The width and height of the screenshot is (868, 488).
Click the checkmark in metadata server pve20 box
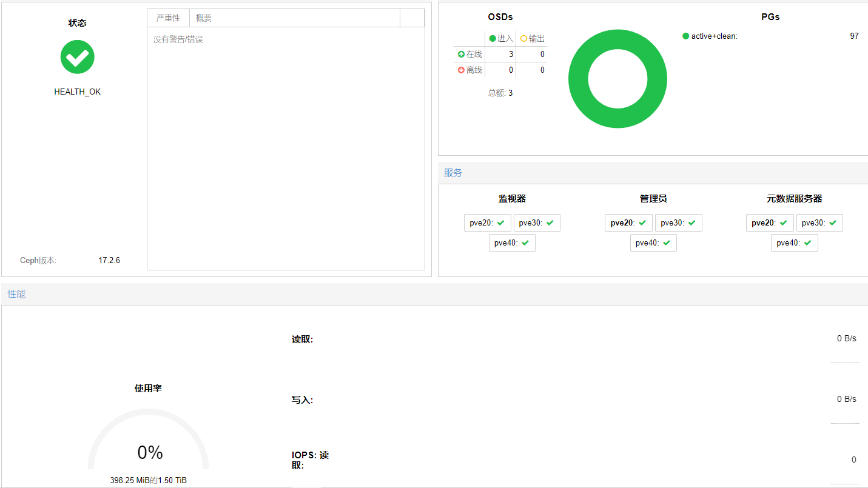pyautogui.click(x=784, y=222)
